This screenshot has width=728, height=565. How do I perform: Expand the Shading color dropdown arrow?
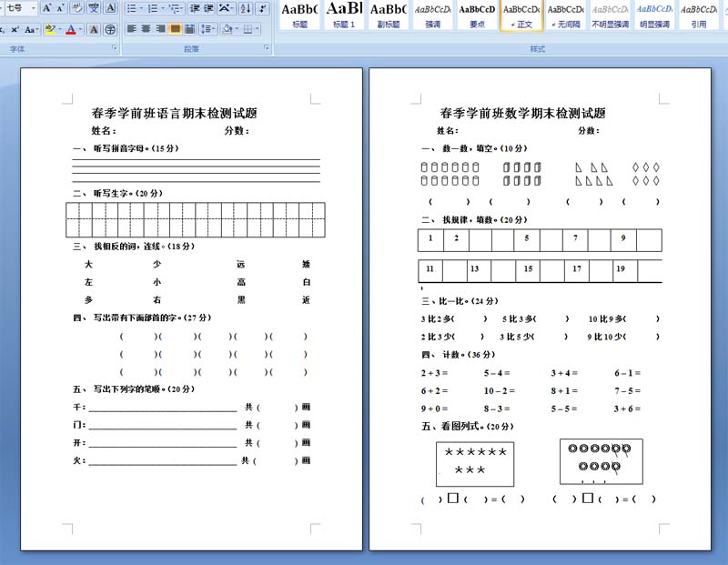coord(237,29)
